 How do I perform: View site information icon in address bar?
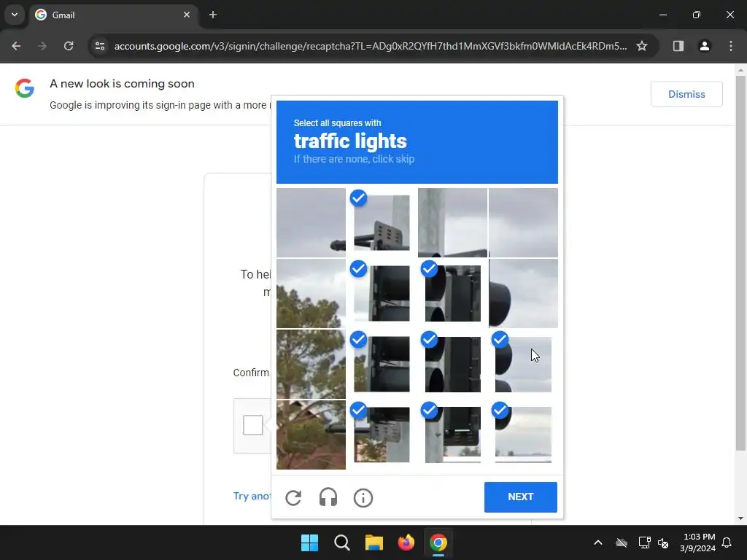click(100, 46)
